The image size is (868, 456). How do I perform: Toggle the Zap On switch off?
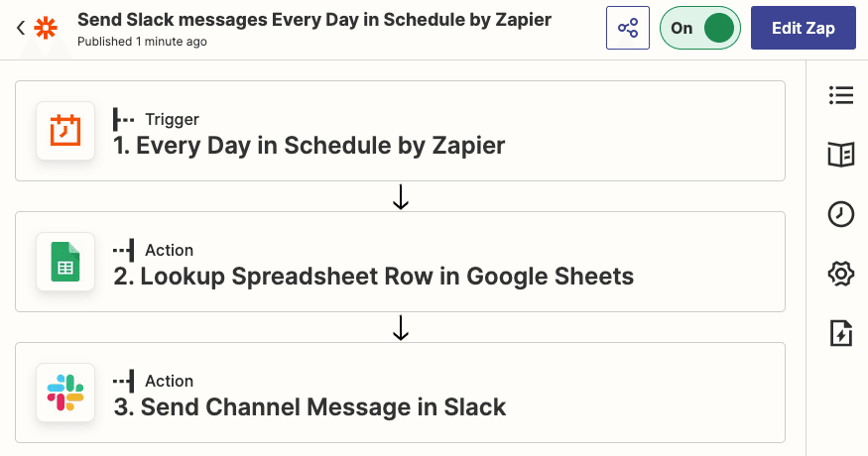(x=699, y=28)
